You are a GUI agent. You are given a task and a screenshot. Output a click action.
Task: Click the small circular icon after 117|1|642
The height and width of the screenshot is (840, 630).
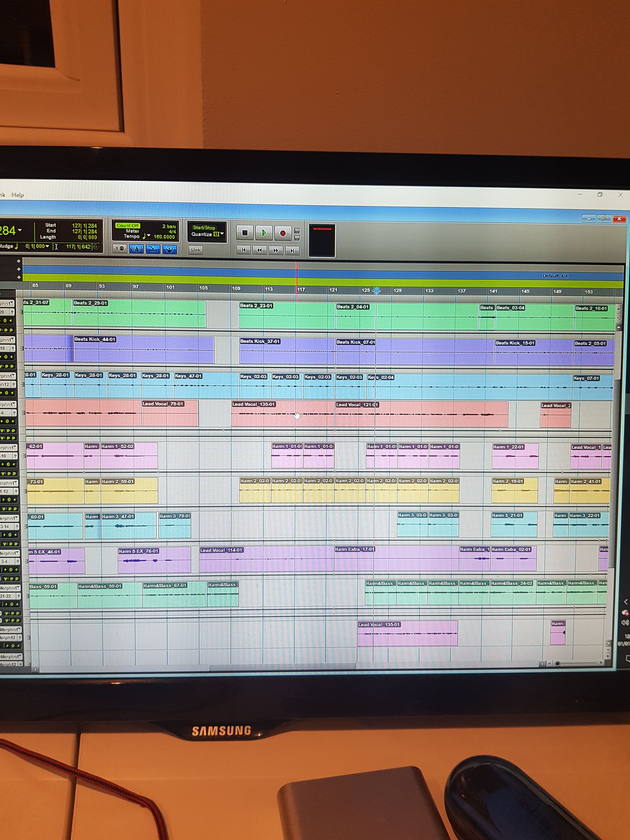[x=96, y=247]
